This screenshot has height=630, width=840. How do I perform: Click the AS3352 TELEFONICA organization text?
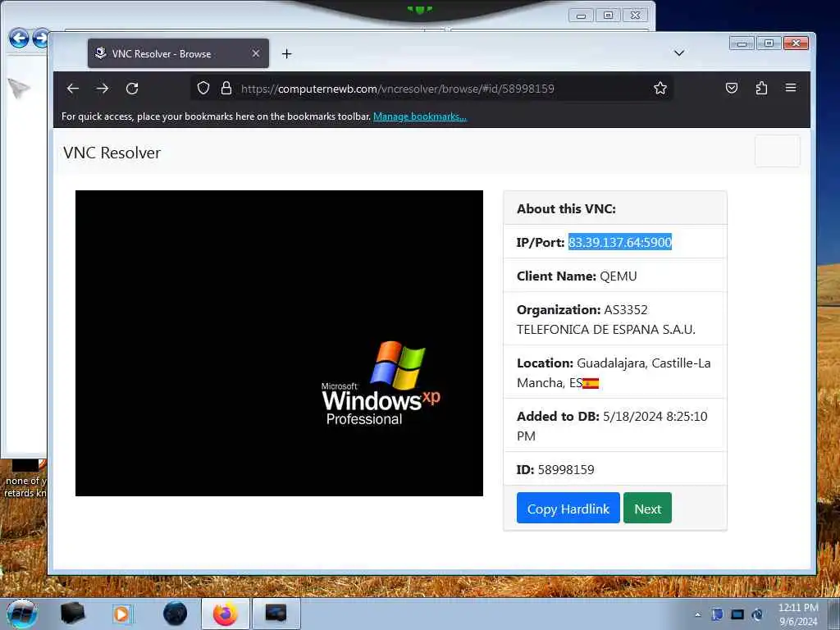[606, 319]
